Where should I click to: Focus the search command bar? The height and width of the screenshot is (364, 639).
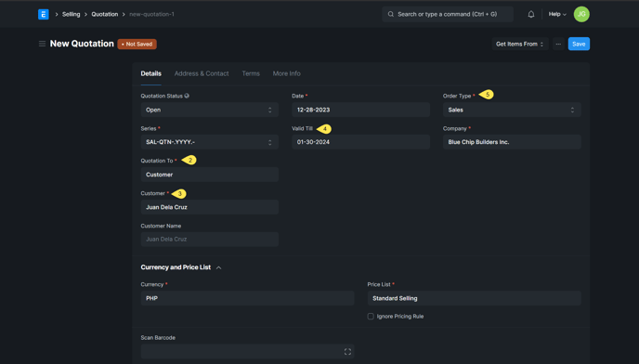[x=448, y=14]
